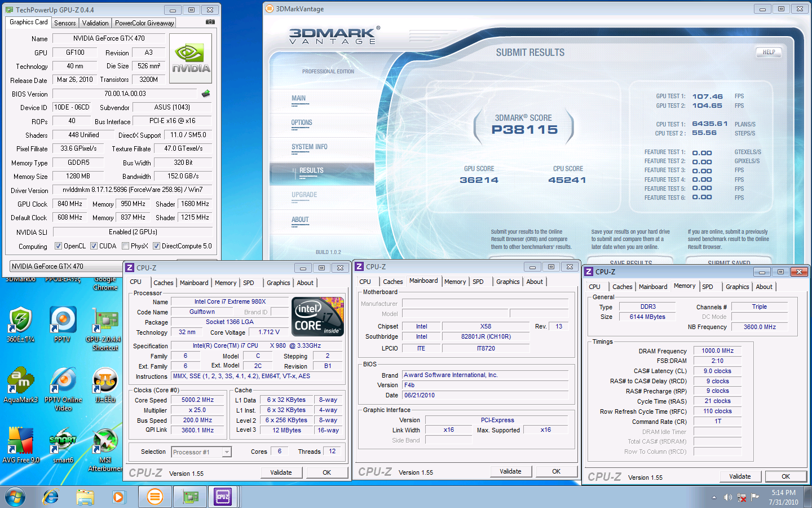
Task: Open the PPTV Online Video desktop icon
Action: point(63,389)
